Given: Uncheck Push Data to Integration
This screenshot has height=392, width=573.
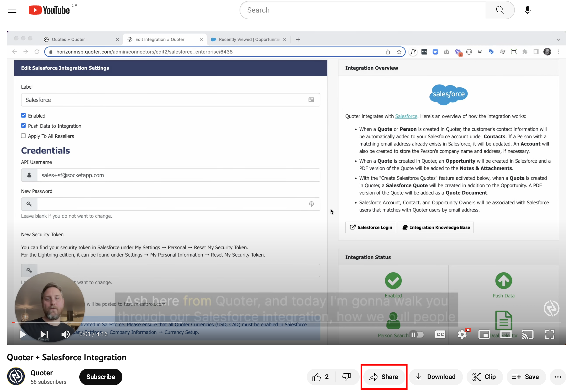Looking at the screenshot, I should pyautogui.click(x=23, y=126).
